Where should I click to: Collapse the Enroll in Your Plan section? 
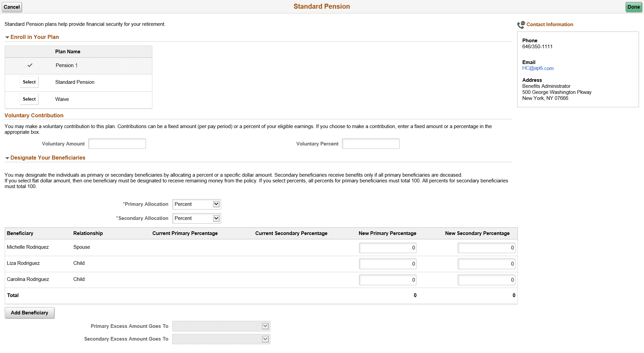7,37
